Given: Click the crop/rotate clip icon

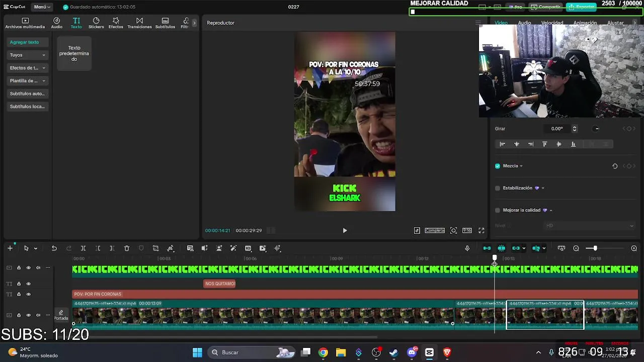Looking at the screenshot, I should 155,248.
